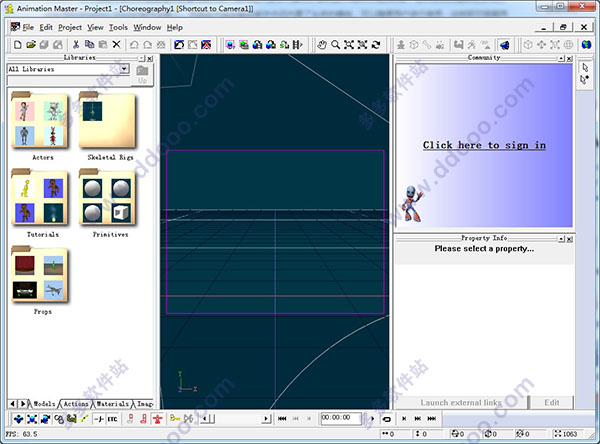Click the Launch external links button
Screen dimensions: 600x444
[x=461, y=403]
